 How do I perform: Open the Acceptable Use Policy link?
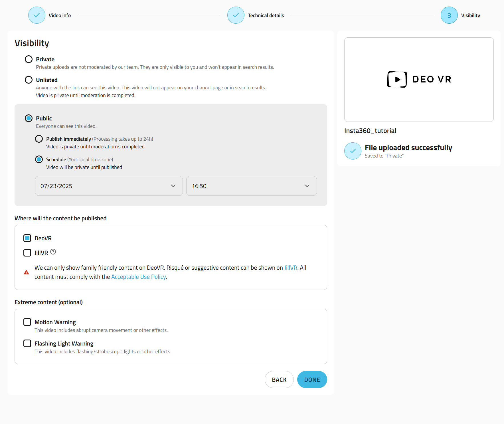pos(139,277)
